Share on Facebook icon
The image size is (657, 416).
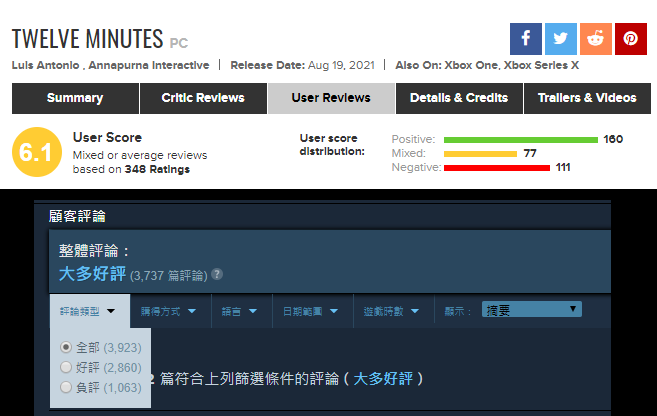[x=525, y=39]
